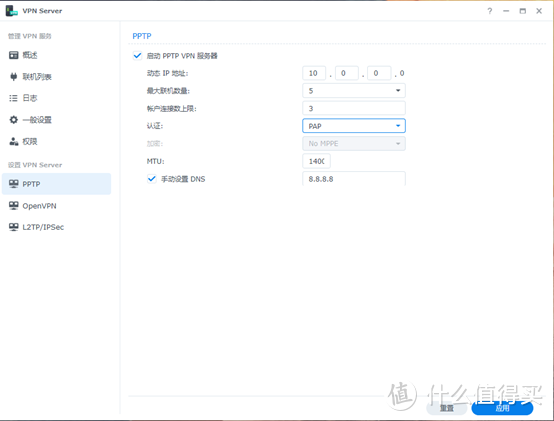Click the blue apply (应用) button
This screenshot has height=421, width=554.
pos(502,408)
